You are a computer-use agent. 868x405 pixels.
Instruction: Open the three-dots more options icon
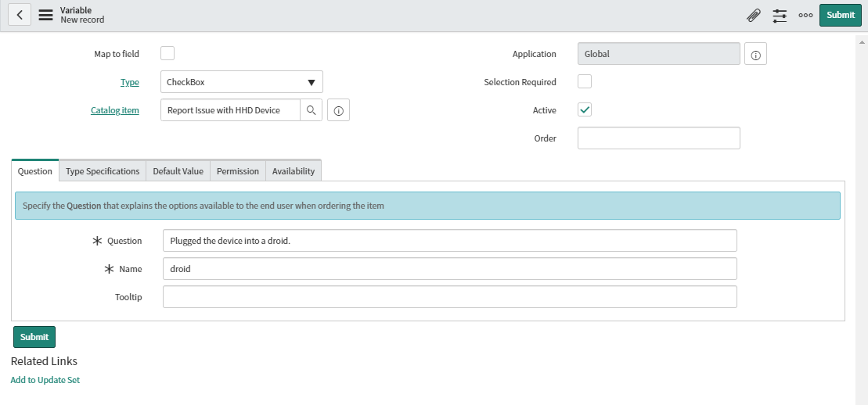tap(805, 16)
